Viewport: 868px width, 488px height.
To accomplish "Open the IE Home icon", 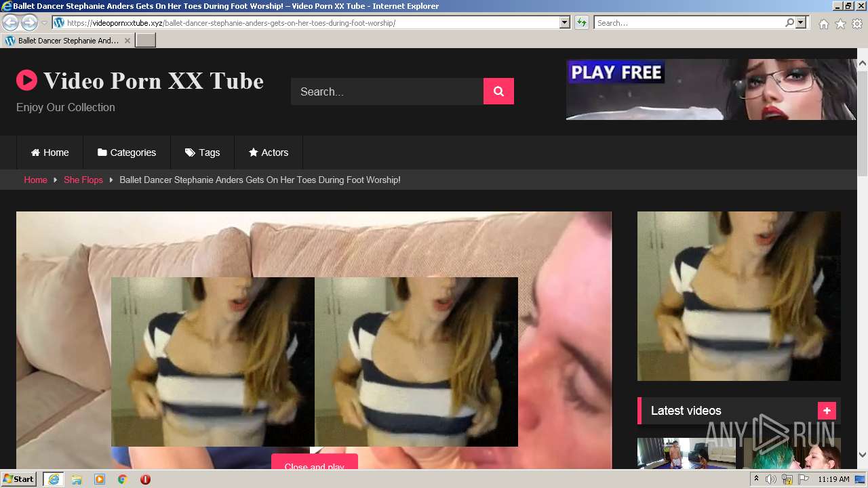I will [823, 24].
